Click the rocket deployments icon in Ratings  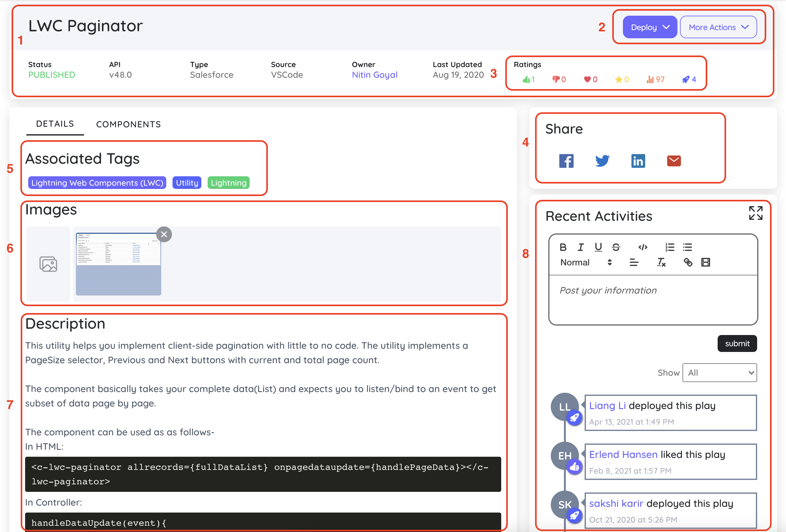[686, 79]
